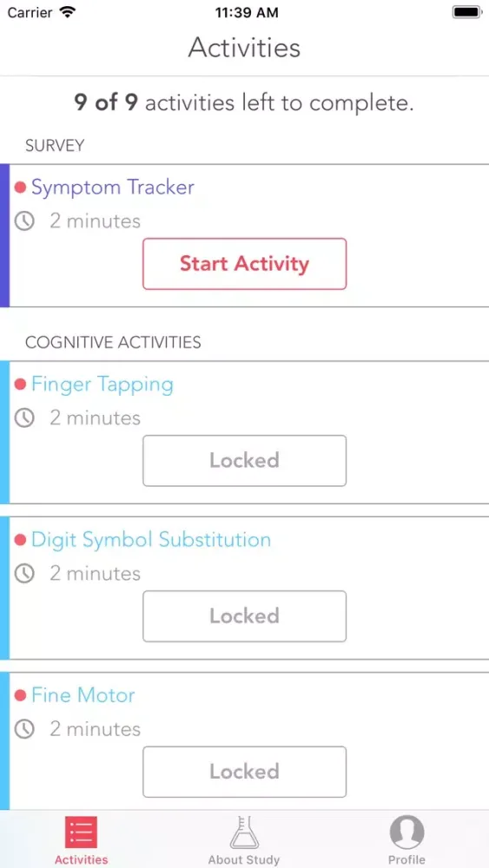Click the red dot beside Symptom Tracker
The width and height of the screenshot is (489, 868).
coord(21,187)
